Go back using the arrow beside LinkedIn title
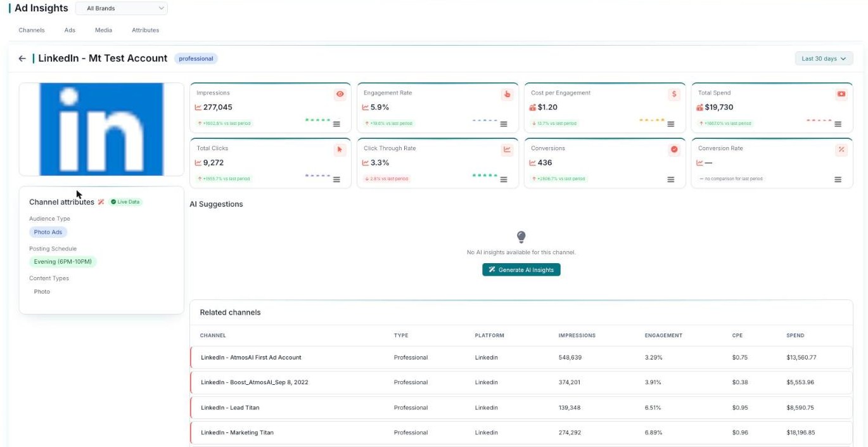The height and width of the screenshot is (447, 868). tap(22, 58)
